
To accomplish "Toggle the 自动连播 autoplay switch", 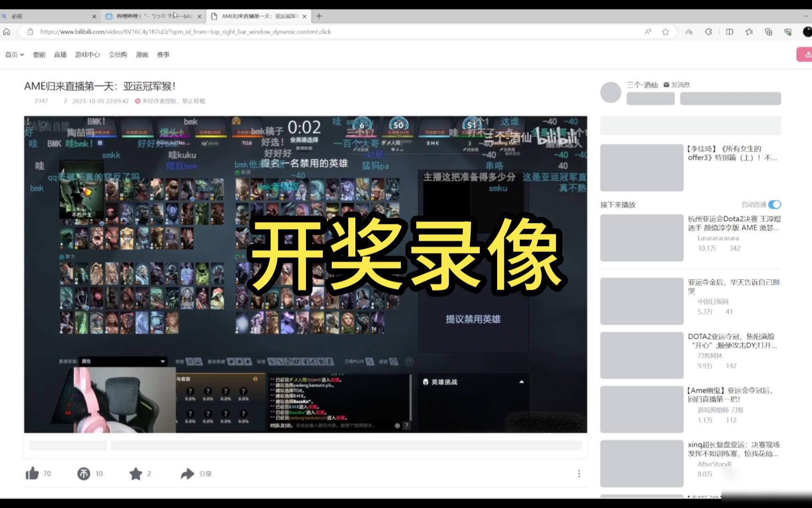I will tap(774, 205).
